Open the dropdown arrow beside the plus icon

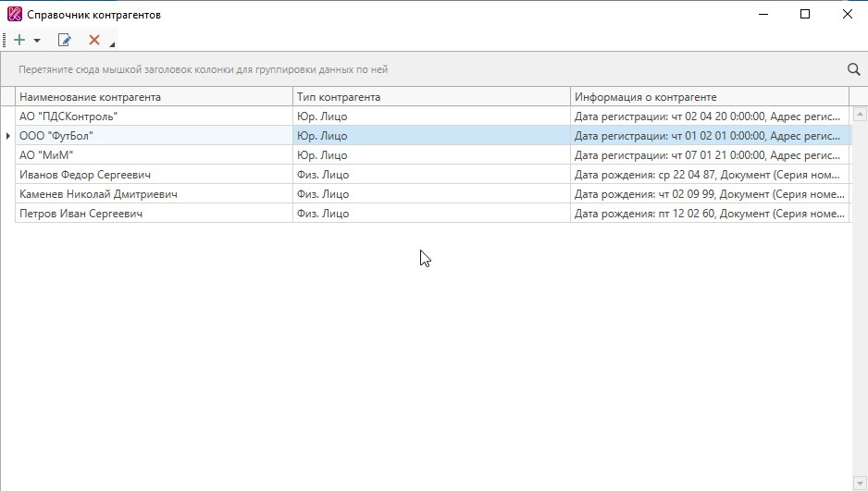click(37, 41)
